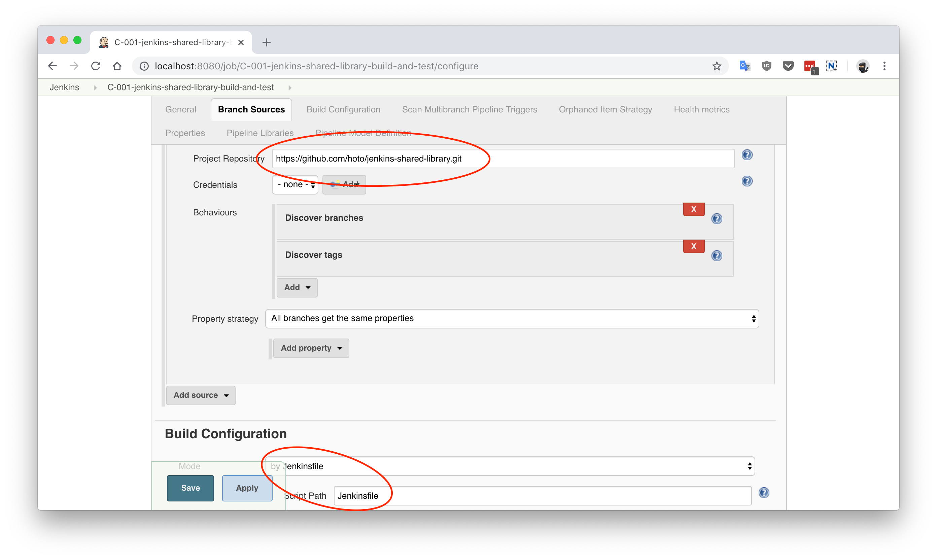
Task: Select the Branch Sources tab
Action: [x=251, y=109]
